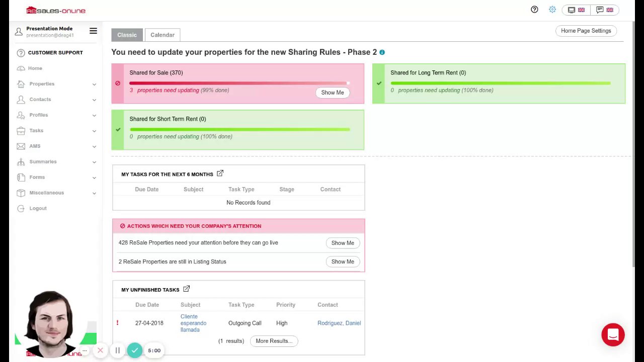The height and width of the screenshot is (362, 644).
Task: Toggle the hamburger sidebar menu icon
Action: pyautogui.click(x=93, y=31)
